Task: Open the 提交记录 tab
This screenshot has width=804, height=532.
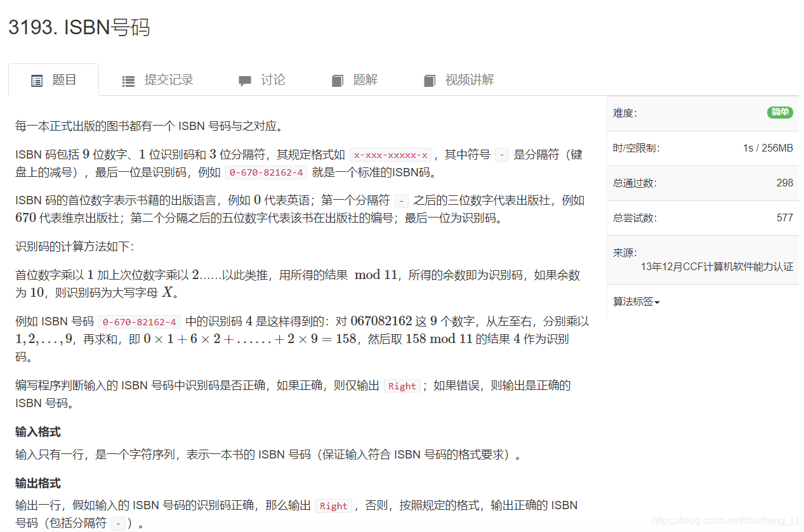Action: point(157,80)
